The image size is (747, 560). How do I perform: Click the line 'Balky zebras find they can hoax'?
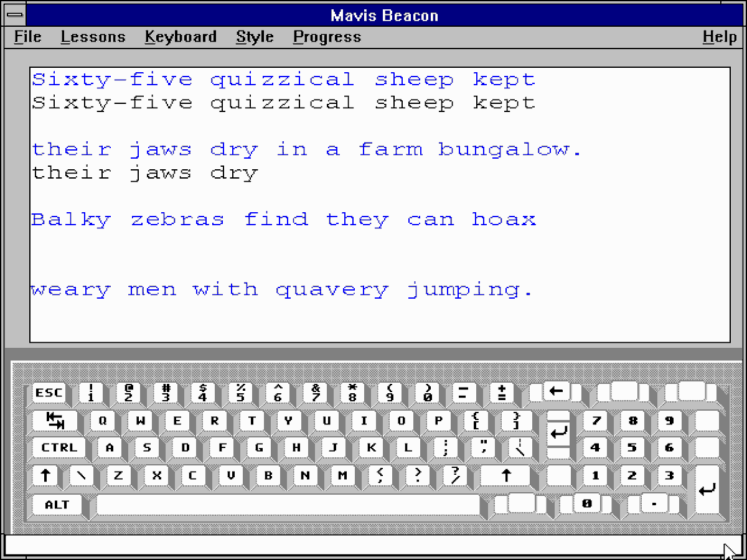coord(284,220)
